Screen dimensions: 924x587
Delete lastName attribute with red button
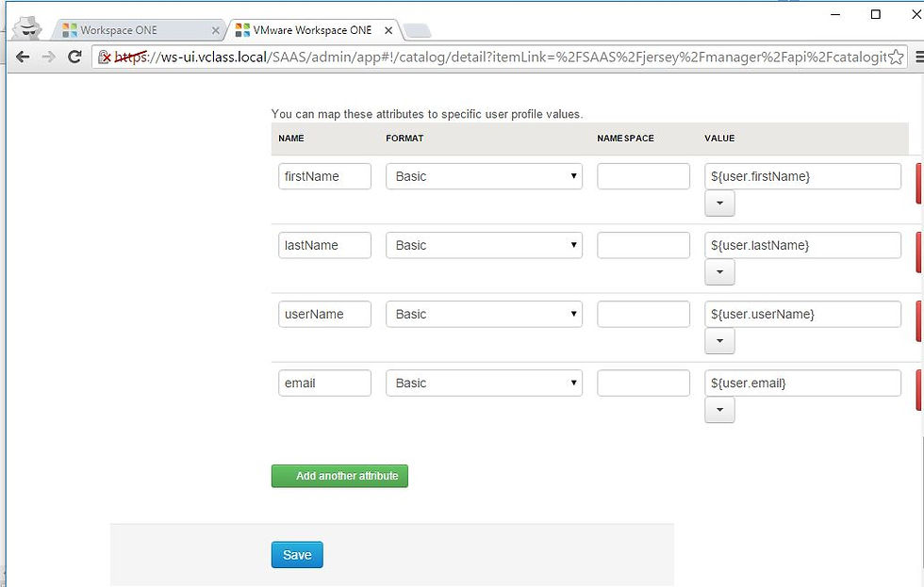919,252
